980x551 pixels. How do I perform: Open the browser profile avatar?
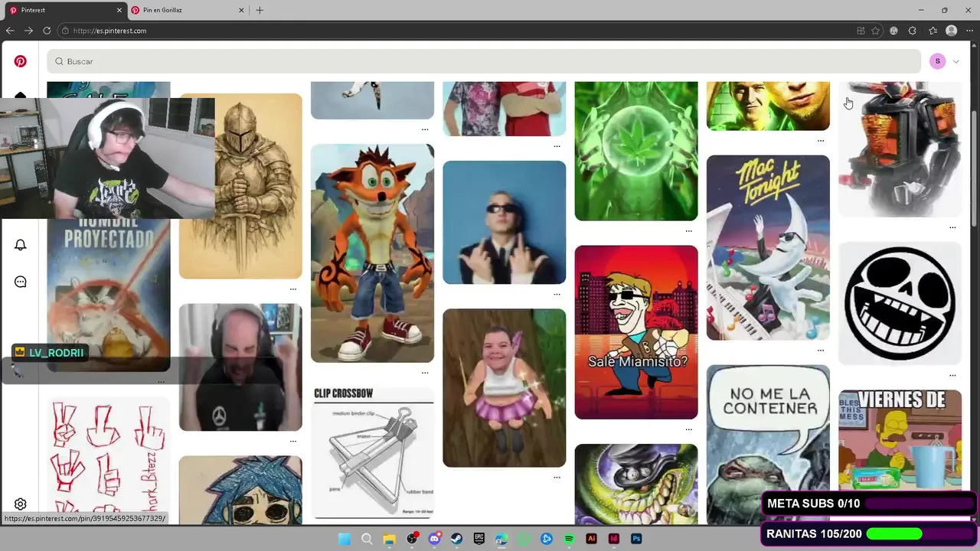[951, 31]
